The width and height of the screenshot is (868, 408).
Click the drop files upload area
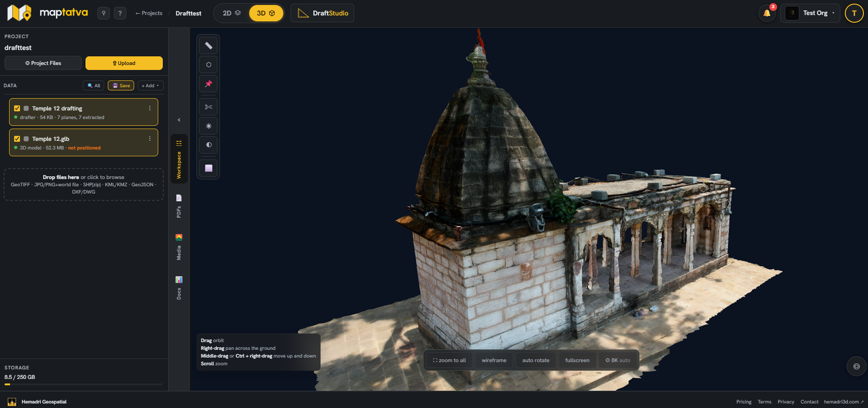84,184
